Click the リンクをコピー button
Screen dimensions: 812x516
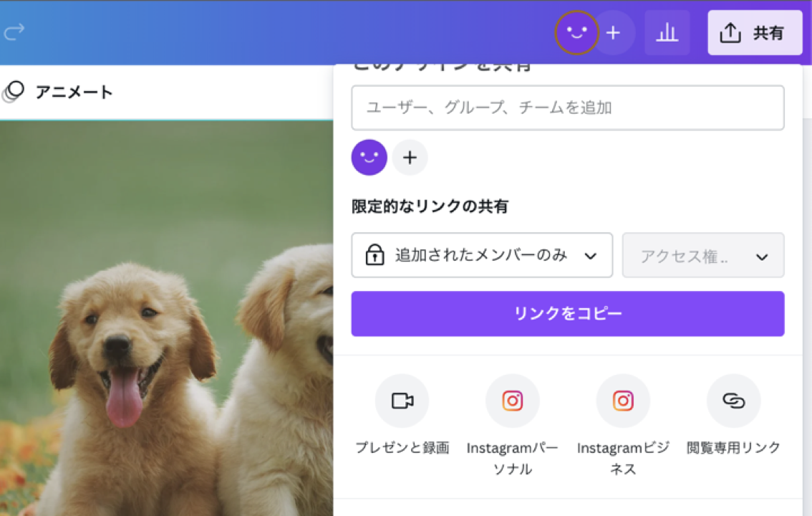click(568, 313)
